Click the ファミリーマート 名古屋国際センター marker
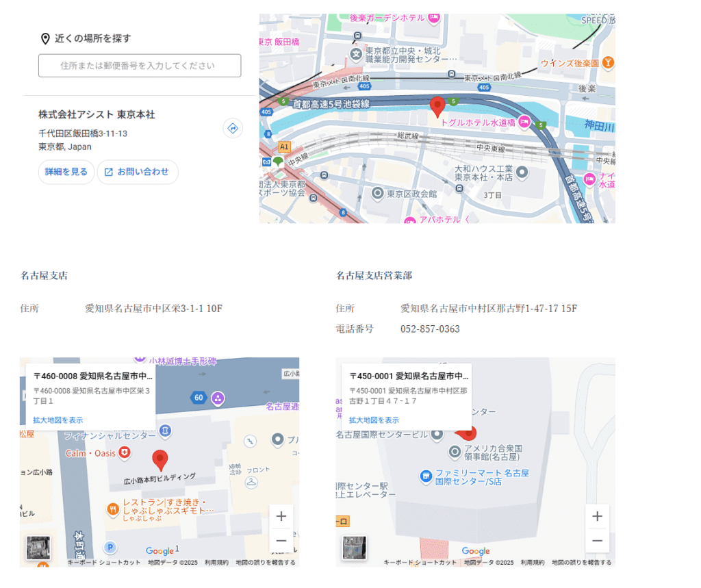 click(426, 476)
